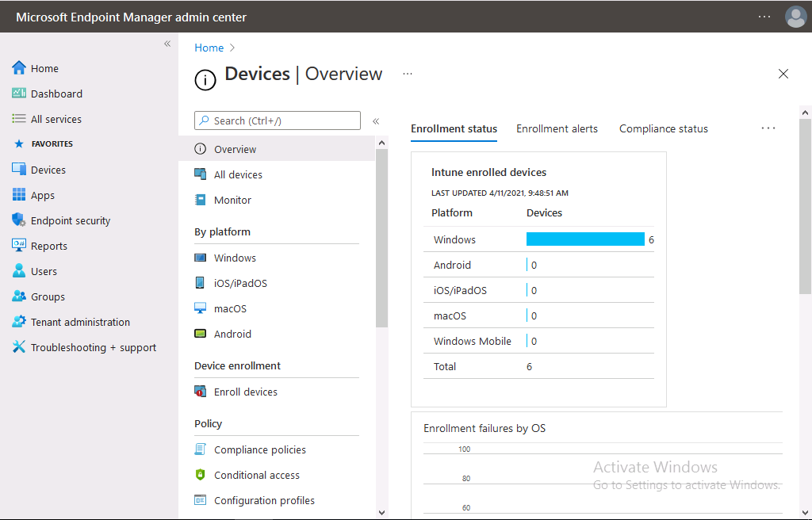Click the Conditional access menu label

257,475
